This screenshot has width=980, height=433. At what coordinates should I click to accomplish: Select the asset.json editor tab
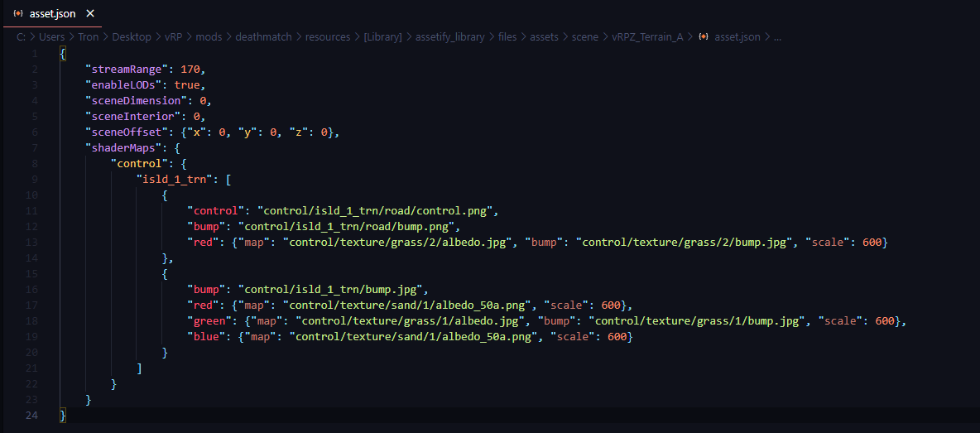[52, 14]
